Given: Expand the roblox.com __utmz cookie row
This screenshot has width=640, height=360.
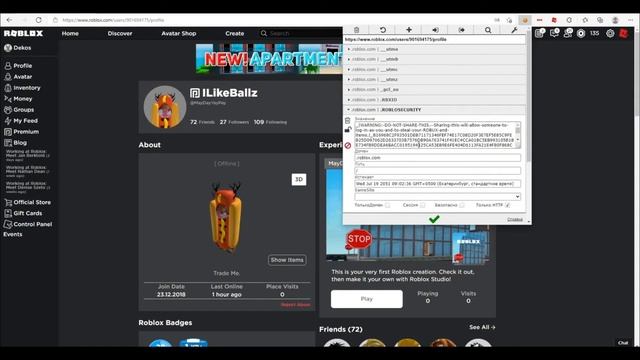Looking at the screenshot, I should pos(435,80).
